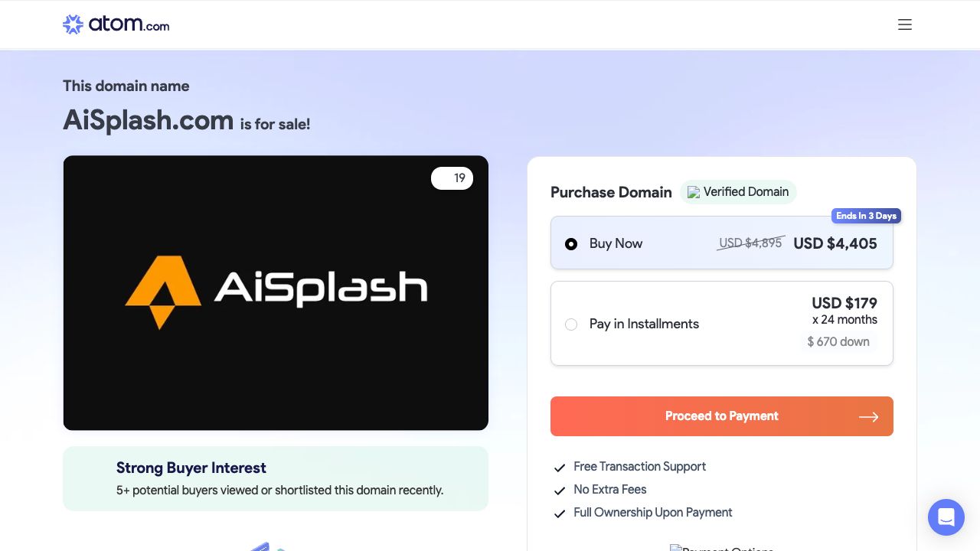Viewport: 980px width, 551px height.
Task: Click the AiSplash logo preview image
Action: 276,292
